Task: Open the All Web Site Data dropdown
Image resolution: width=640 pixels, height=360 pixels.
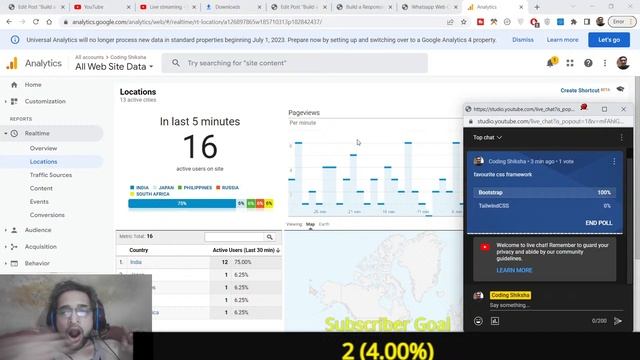Action: 114,67
